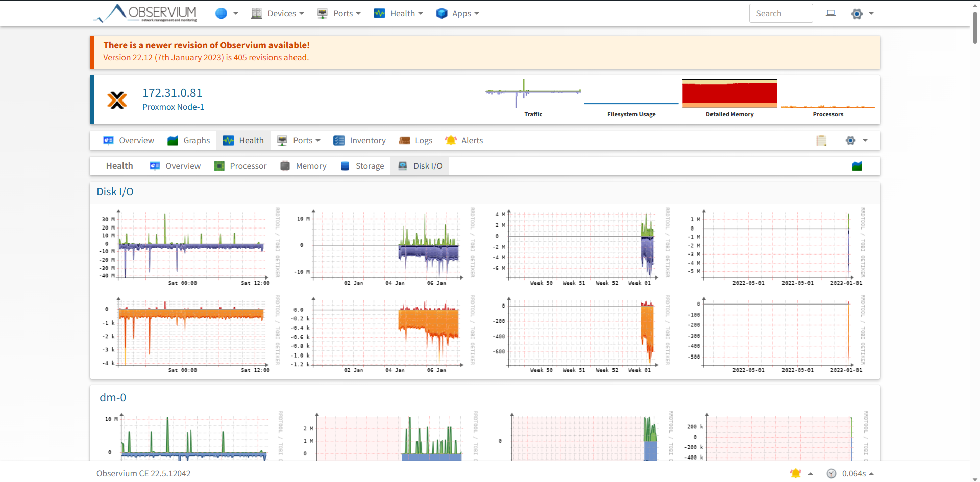
Task: Open the Disk I/O section heading
Action: (x=115, y=192)
